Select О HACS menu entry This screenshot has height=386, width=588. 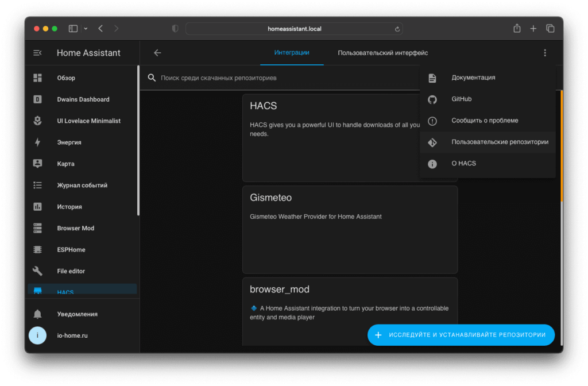488,164
